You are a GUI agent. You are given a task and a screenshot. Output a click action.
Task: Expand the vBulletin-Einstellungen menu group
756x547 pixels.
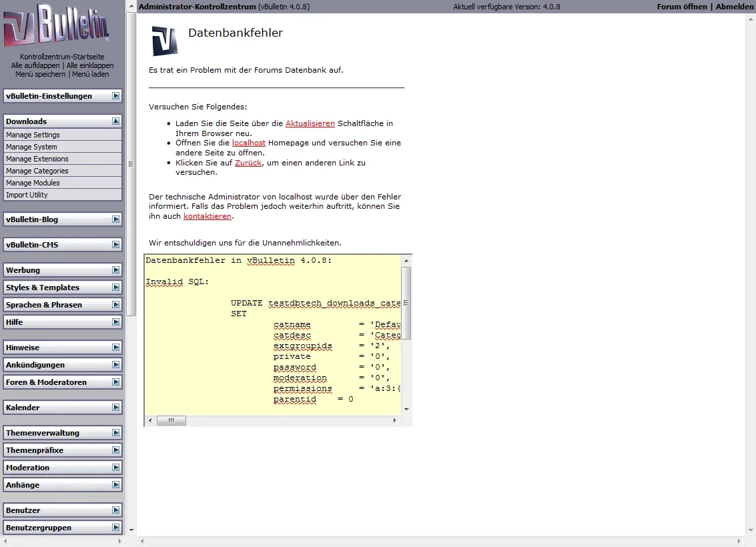click(x=115, y=96)
